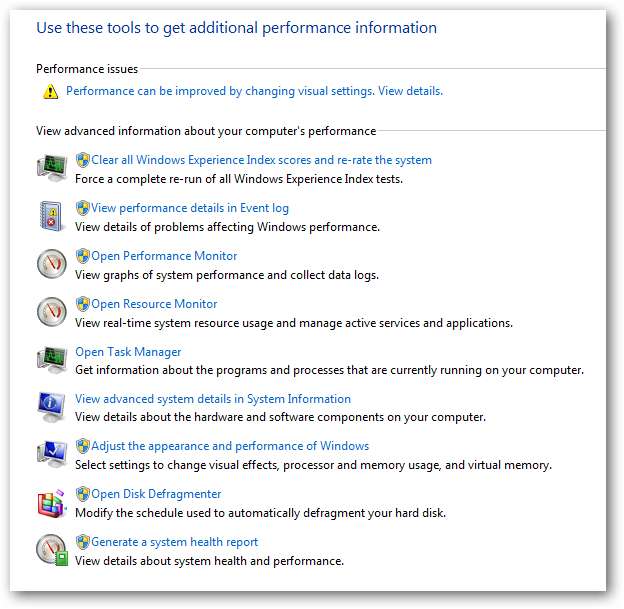Click the system health report icon
This screenshot has width=624, height=609.
pos(52,551)
